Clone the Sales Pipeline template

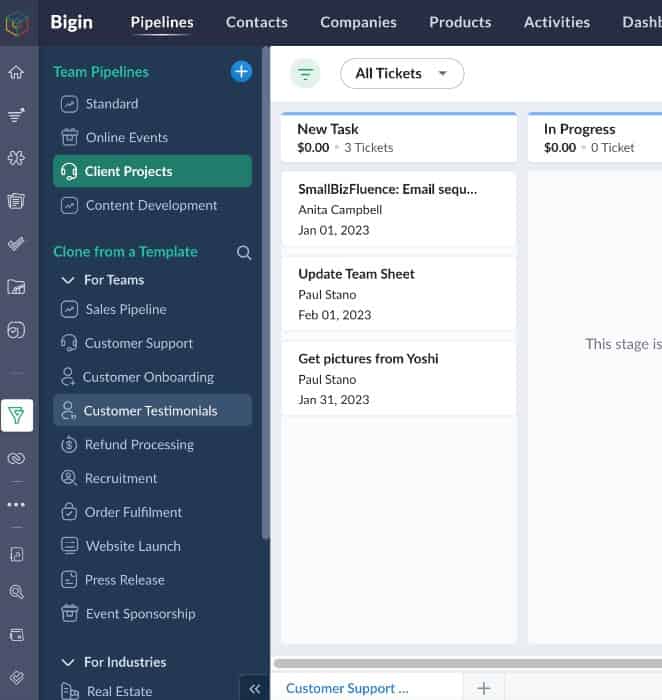153,309
